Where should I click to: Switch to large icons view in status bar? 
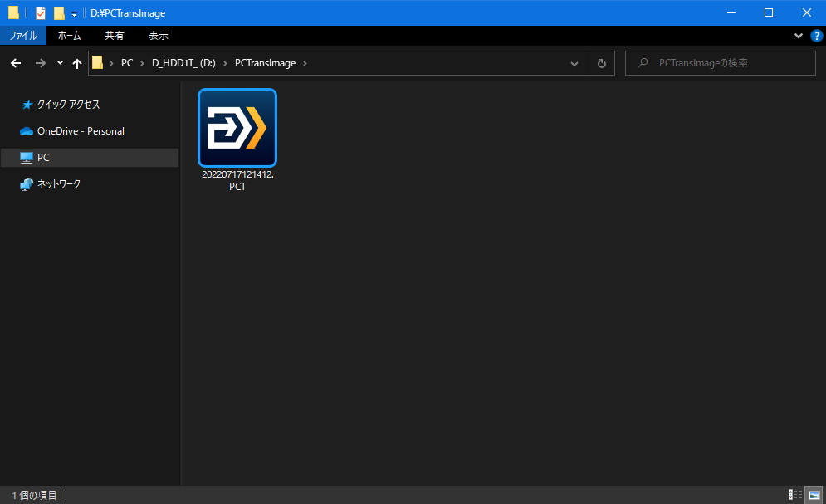pos(814,495)
